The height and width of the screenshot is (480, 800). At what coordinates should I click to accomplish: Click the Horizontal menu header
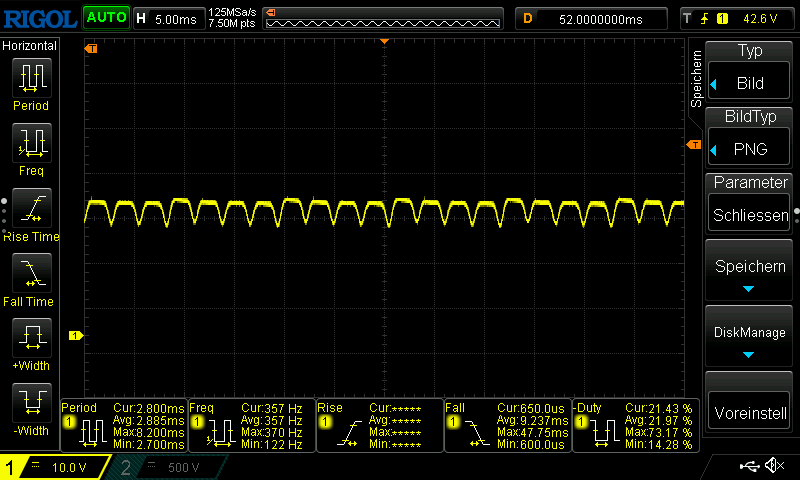click(x=30, y=46)
